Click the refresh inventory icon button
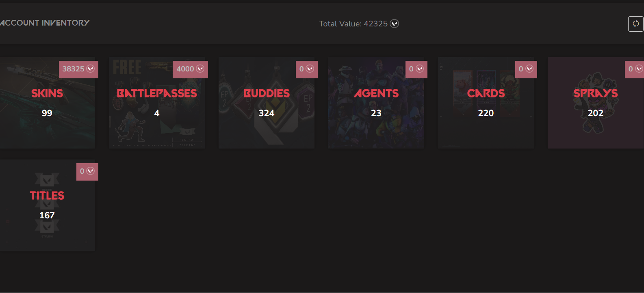The width and height of the screenshot is (644, 293). (x=635, y=24)
